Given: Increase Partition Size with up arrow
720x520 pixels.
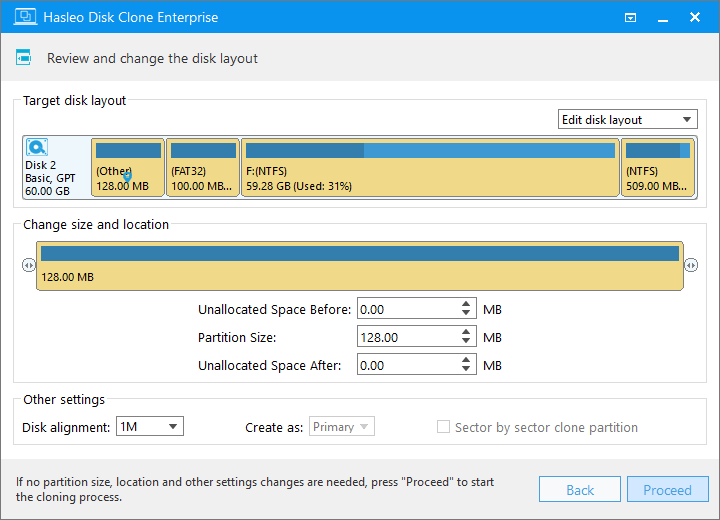Looking at the screenshot, I should click(x=466, y=332).
